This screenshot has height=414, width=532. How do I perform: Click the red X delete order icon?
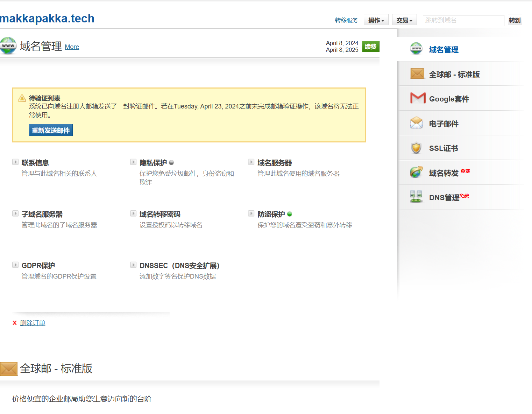(15, 323)
